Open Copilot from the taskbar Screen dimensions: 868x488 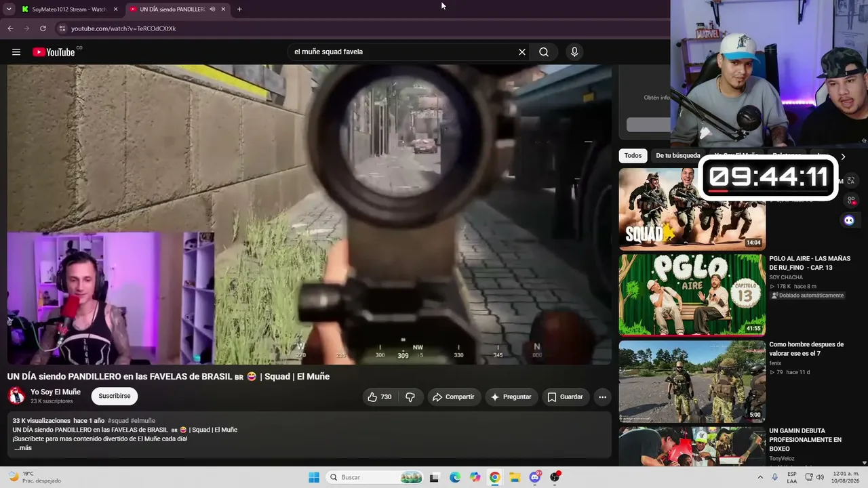475,477
